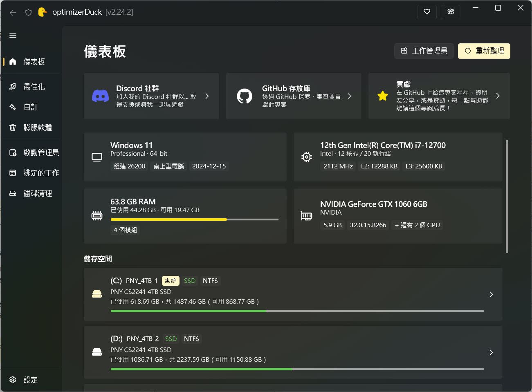Click the 系統 badge on C: drive
This screenshot has height=392, width=532.
(x=171, y=281)
